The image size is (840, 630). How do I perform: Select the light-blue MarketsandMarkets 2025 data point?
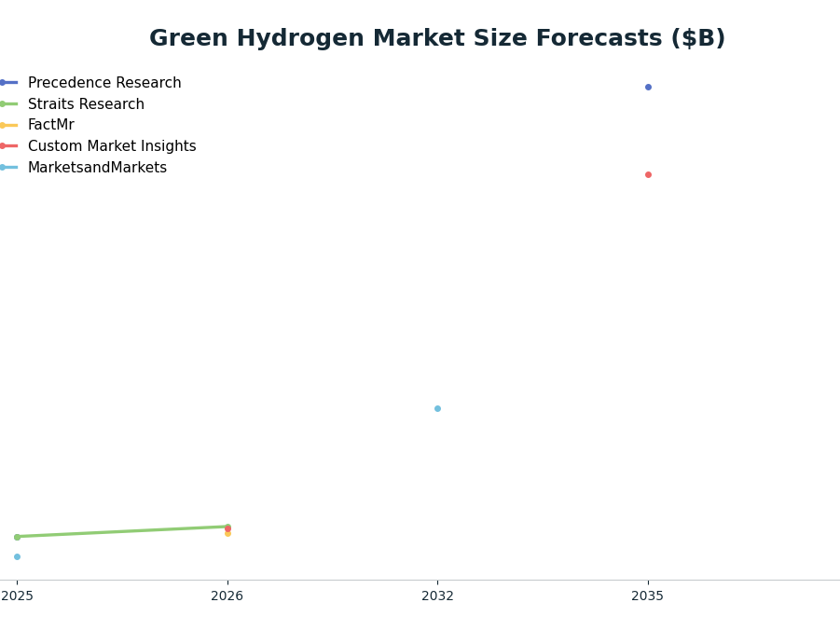(17, 557)
